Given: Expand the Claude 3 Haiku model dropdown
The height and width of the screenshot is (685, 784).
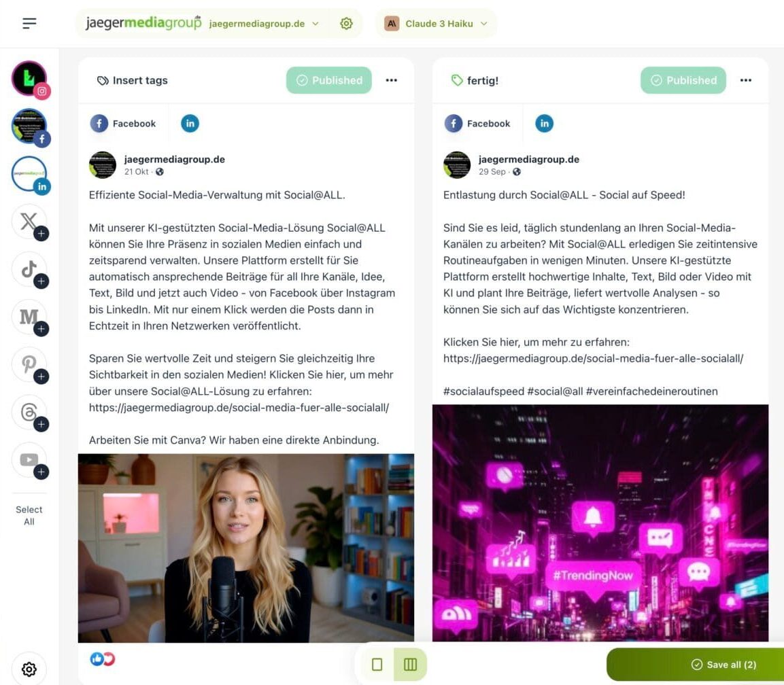Looking at the screenshot, I should pos(436,24).
